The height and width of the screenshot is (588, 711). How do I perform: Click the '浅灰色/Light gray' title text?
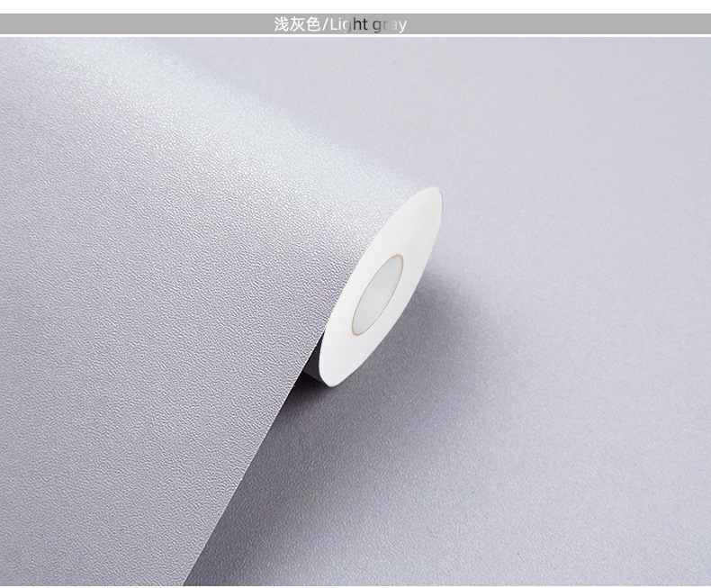point(340,24)
